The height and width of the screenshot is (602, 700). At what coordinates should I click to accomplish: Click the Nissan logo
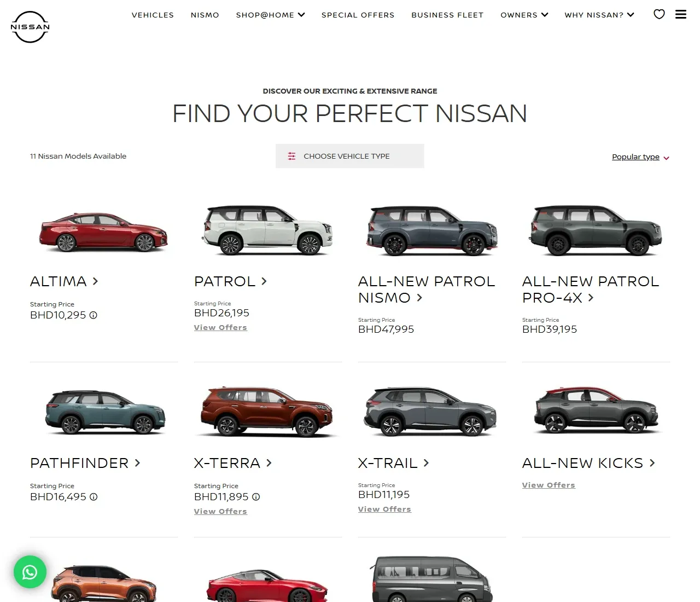pyautogui.click(x=30, y=27)
